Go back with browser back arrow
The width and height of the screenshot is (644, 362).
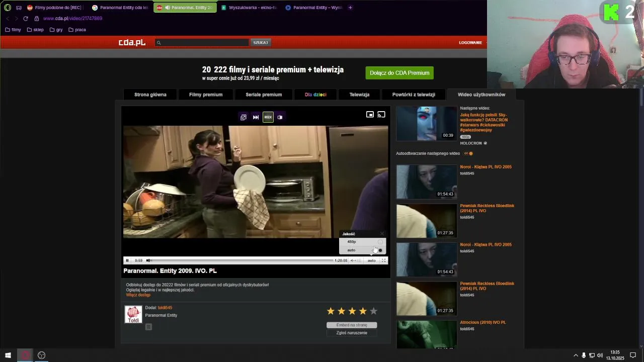tap(8, 19)
